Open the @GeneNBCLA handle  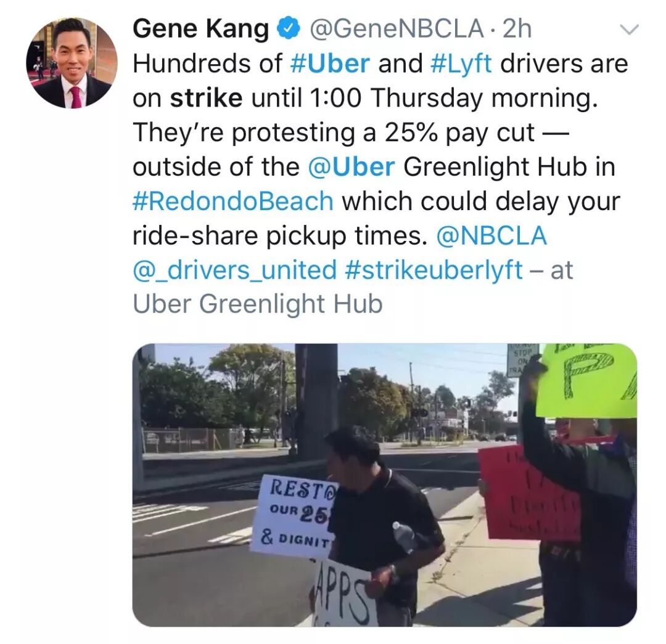coord(397,30)
